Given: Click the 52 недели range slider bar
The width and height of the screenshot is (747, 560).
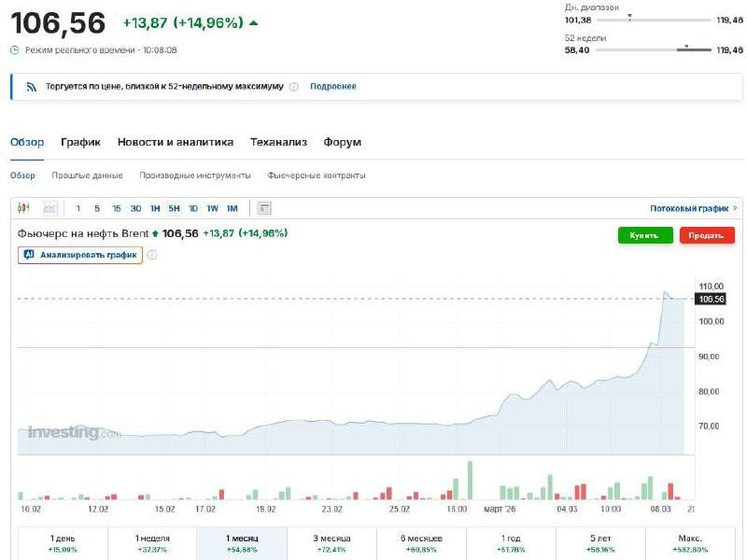Looking at the screenshot, I should (x=653, y=49).
